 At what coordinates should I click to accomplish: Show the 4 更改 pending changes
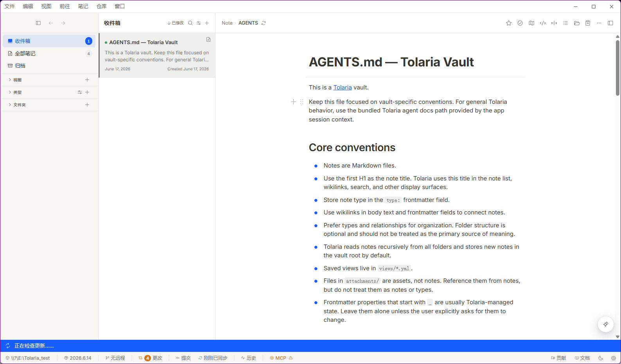pos(150,358)
